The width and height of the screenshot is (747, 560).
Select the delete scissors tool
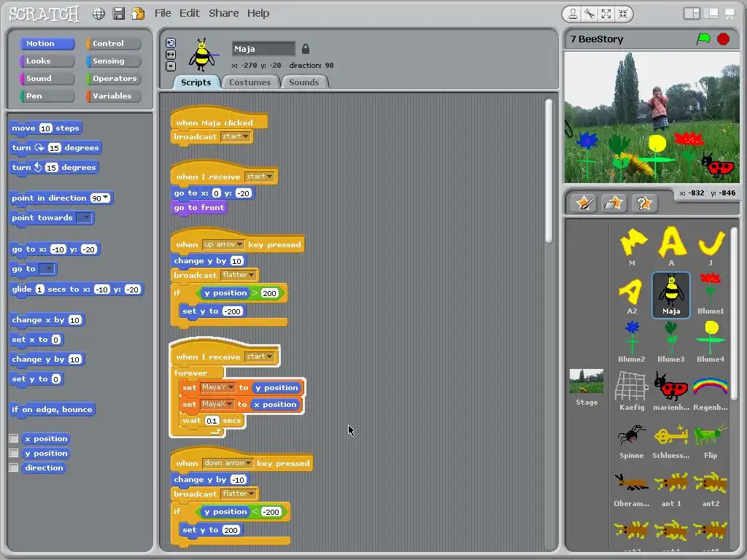[589, 15]
